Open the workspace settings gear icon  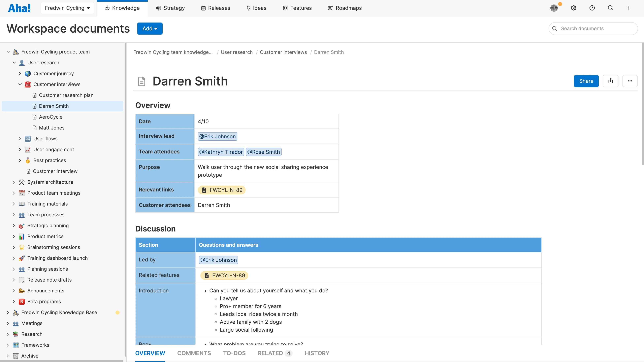point(573,8)
